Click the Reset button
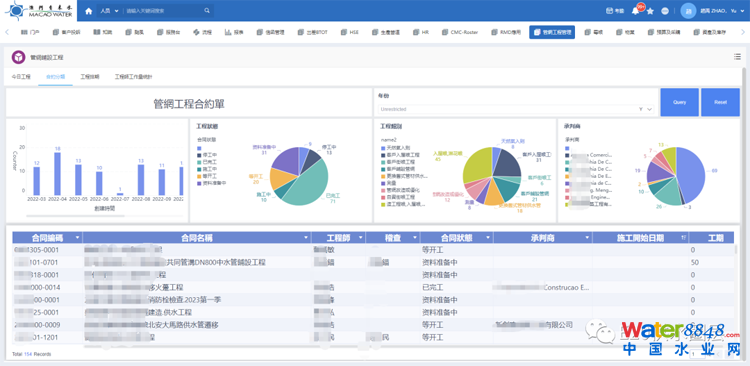 (x=720, y=102)
